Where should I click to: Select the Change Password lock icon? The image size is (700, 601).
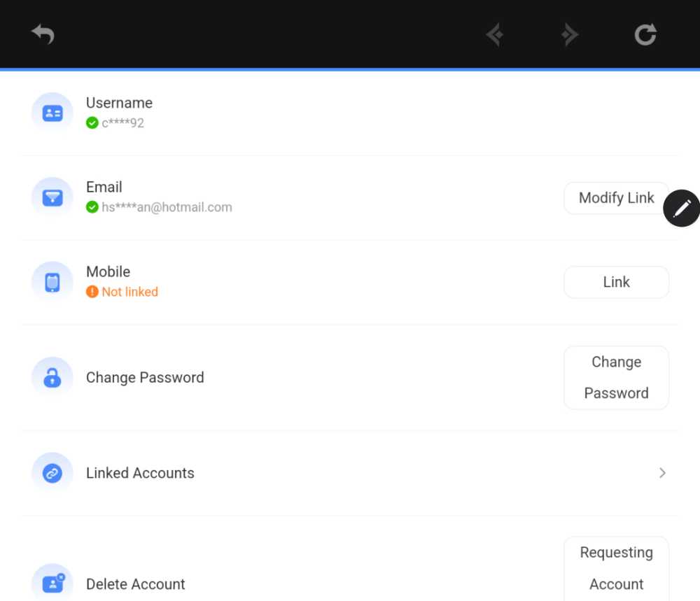(52, 378)
